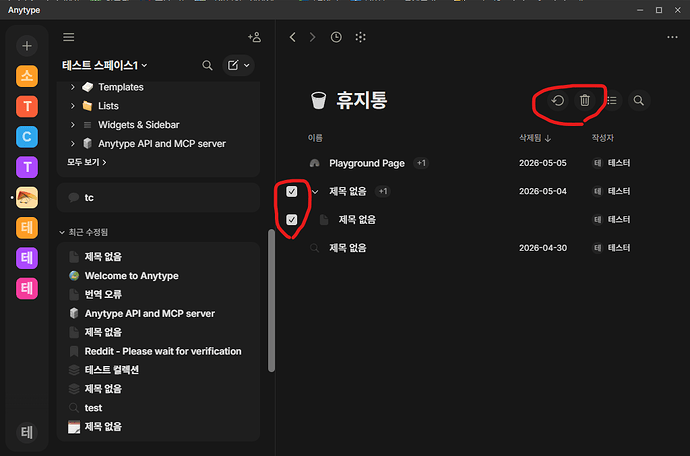Open the purple 'T' space

27,167
